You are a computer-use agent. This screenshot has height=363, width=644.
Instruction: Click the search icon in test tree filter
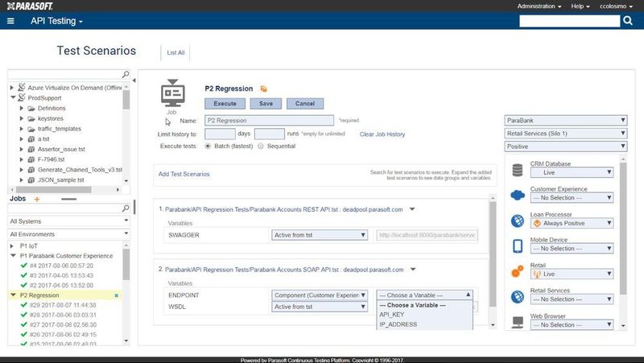[x=126, y=74]
